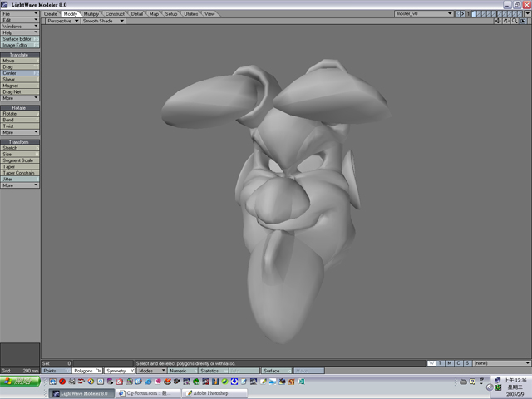Viewport: 532px width, 399px height.
Task: Expand More under Rotate section
Action: (x=20, y=132)
